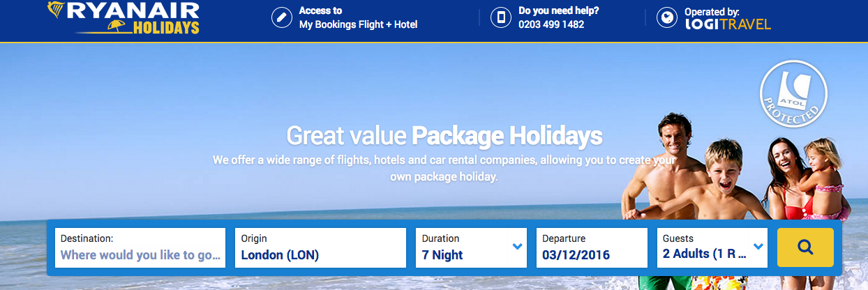The image size is (868, 290).
Task: Click the round icon beside Operated by
Action: coord(667,17)
